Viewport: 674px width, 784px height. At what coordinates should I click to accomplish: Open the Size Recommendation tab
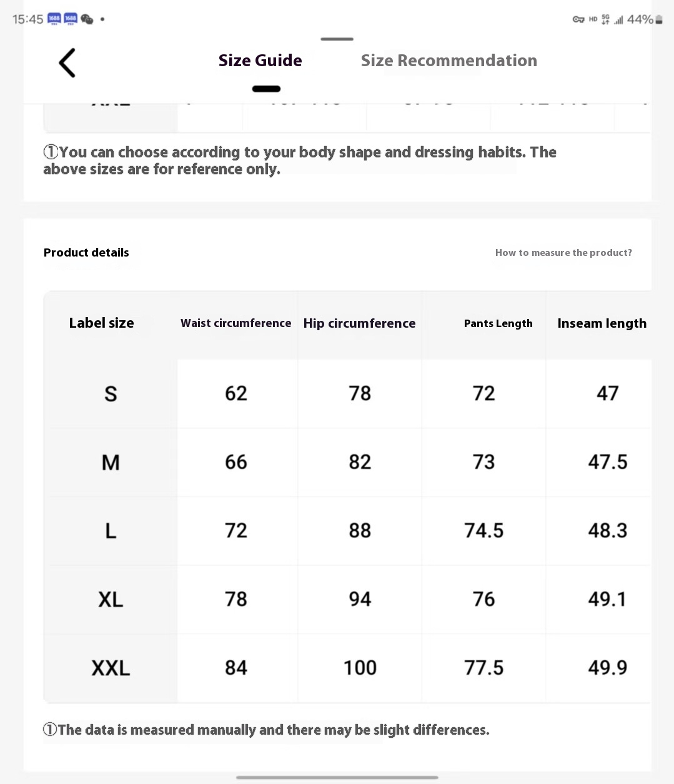[x=449, y=61]
